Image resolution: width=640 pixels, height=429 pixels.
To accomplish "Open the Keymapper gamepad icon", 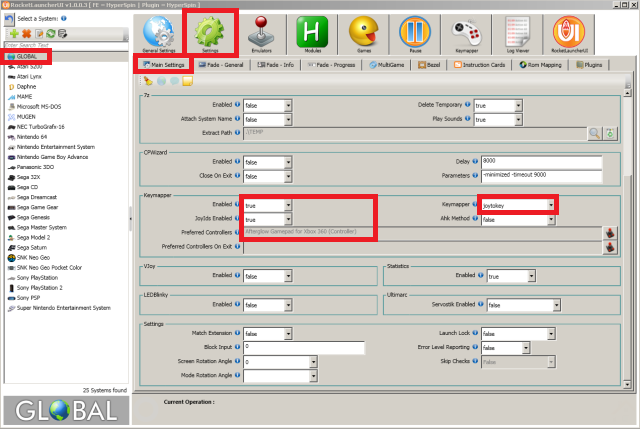I will coord(467,32).
